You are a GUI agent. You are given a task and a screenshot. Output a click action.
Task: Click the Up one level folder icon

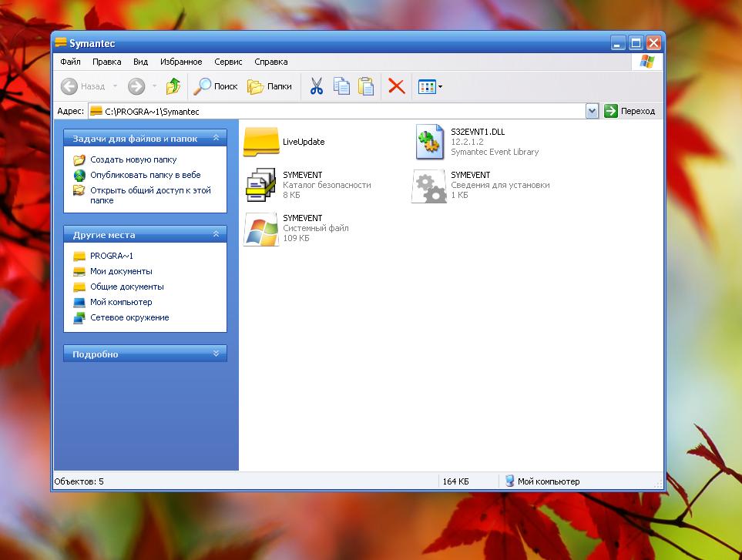(173, 86)
